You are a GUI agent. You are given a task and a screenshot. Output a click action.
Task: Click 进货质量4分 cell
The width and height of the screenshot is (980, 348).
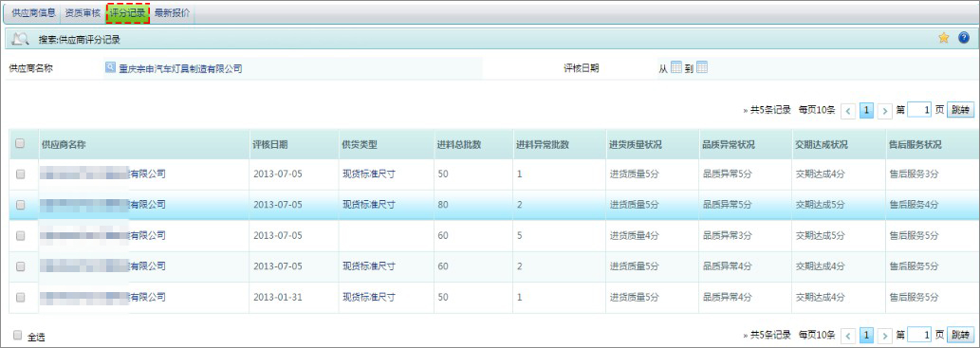[x=635, y=235]
